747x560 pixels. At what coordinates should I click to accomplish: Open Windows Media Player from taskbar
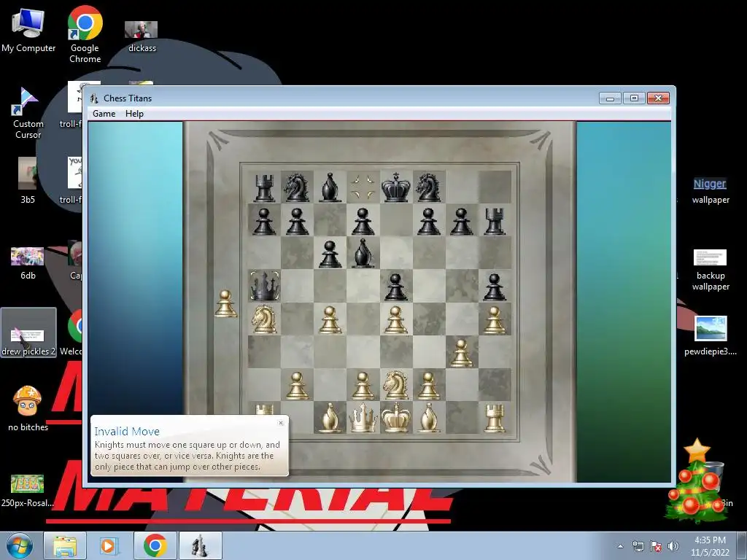(x=108, y=545)
